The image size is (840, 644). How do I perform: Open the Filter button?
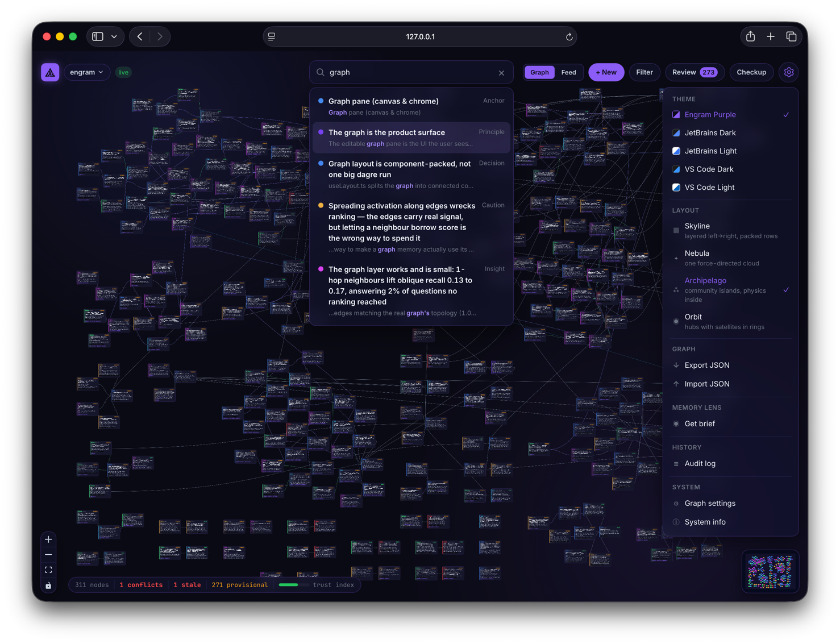click(x=644, y=72)
